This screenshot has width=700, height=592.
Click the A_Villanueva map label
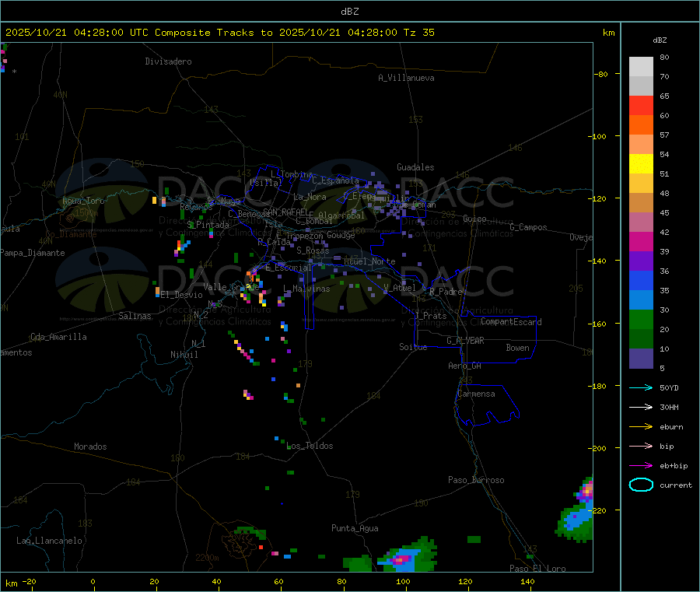(x=406, y=78)
